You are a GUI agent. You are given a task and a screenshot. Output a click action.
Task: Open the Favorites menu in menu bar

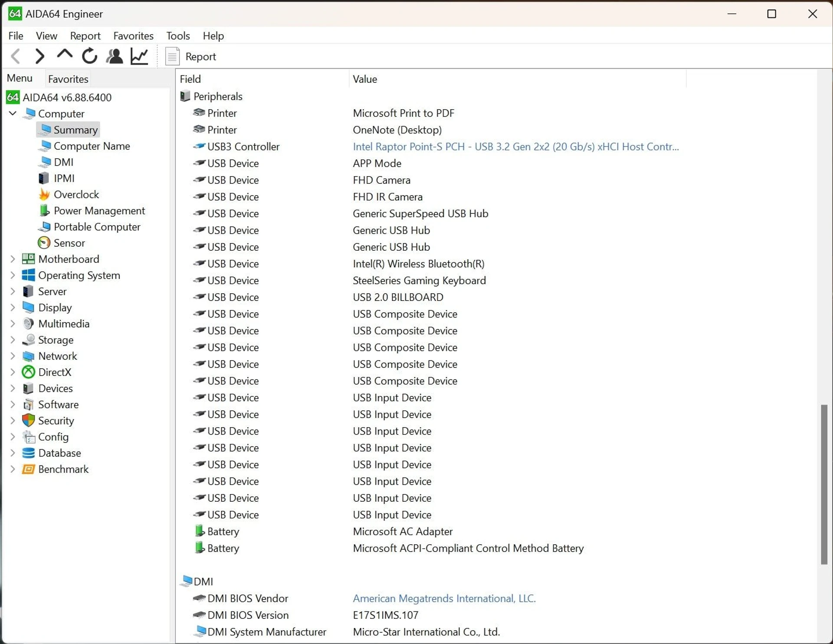click(x=133, y=36)
